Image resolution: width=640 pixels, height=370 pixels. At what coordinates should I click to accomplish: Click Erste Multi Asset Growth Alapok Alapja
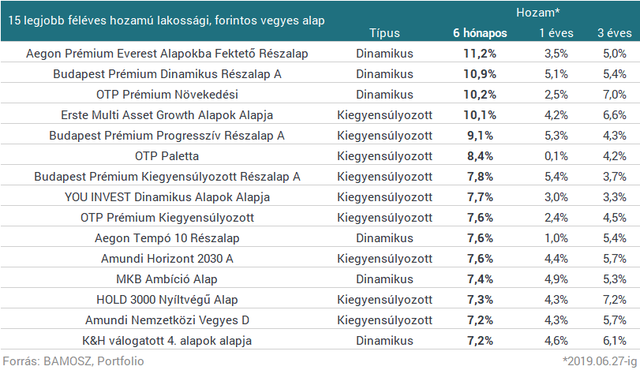[x=167, y=115]
